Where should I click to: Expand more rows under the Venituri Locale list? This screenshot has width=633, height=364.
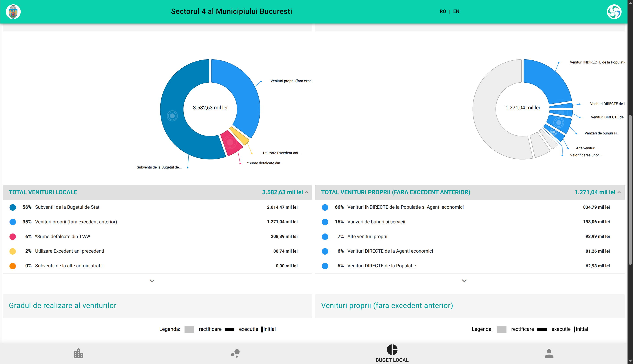[x=152, y=281]
